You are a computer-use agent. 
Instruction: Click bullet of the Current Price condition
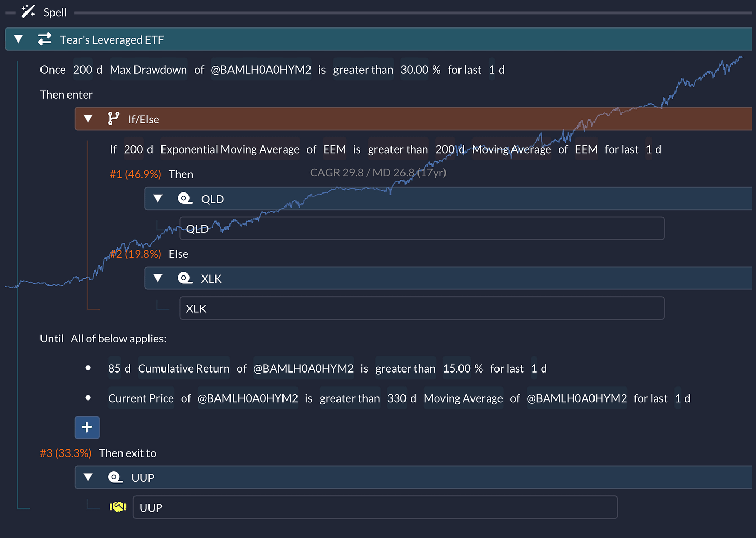click(88, 398)
